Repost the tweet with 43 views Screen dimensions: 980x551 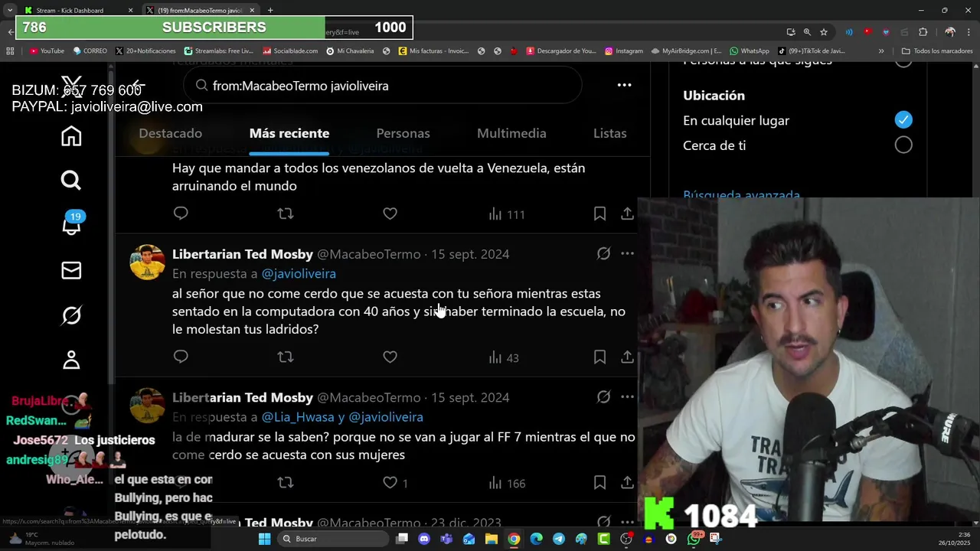[286, 357]
